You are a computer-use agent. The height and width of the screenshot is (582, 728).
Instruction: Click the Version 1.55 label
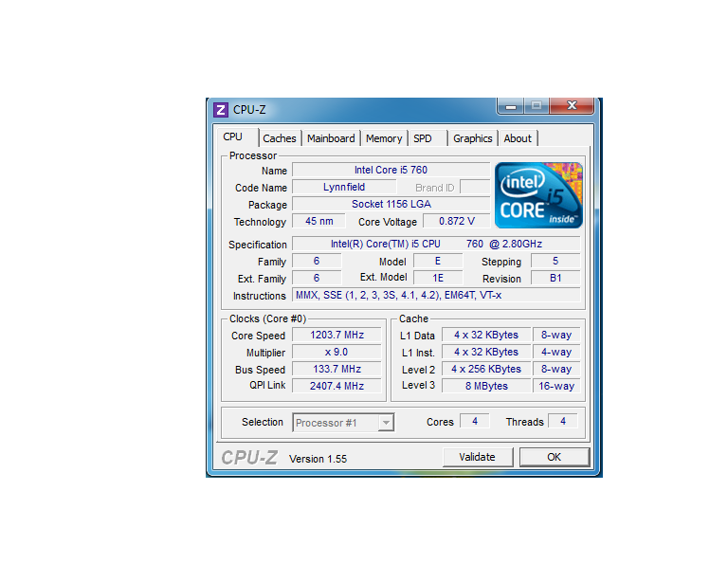coord(318,459)
